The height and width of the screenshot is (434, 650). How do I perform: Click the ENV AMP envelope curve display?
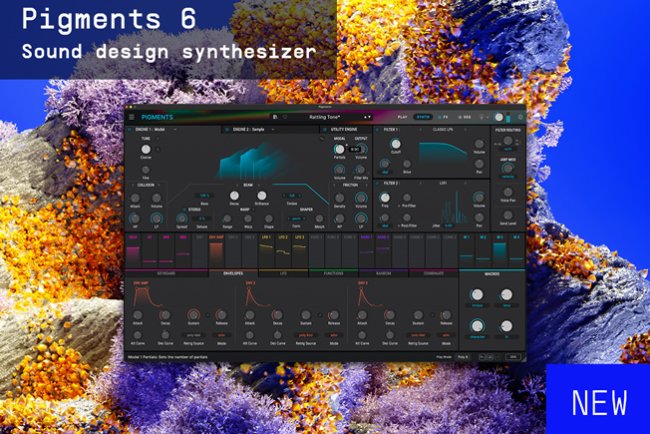[x=147, y=297]
